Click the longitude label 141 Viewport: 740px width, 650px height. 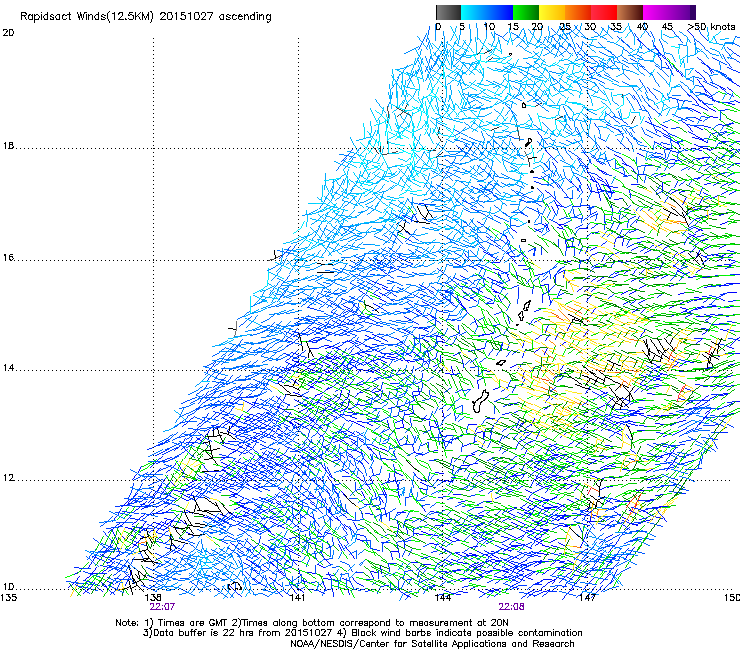(298, 598)
